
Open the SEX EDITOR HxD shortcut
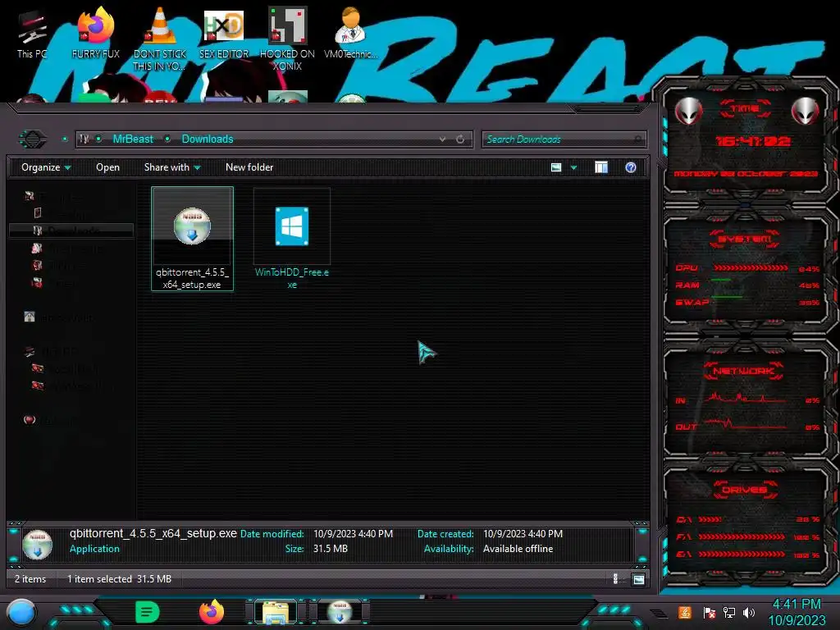point(224,34)
